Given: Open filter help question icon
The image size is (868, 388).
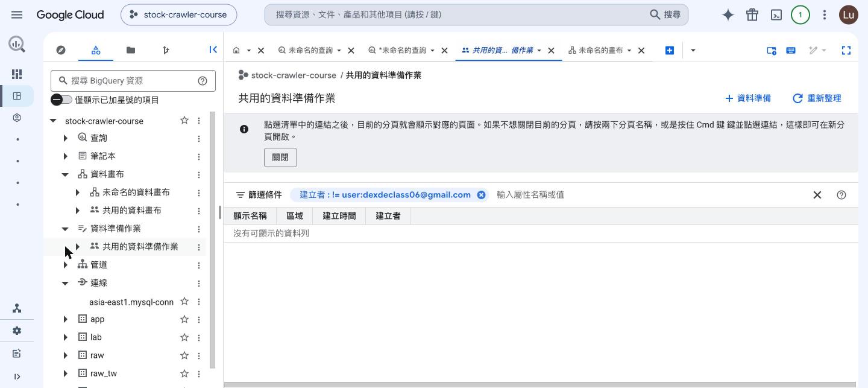Looking at the screenshot, I should point(841,195).
